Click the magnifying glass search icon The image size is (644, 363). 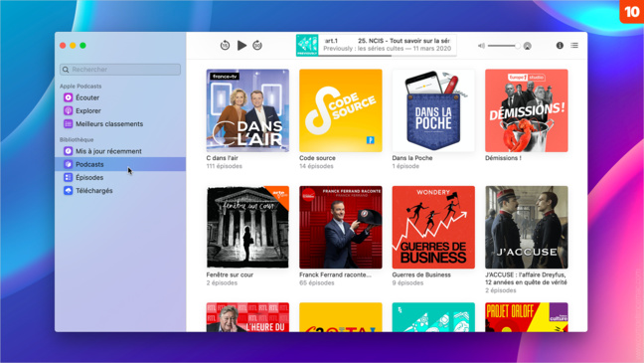(66, 70)
